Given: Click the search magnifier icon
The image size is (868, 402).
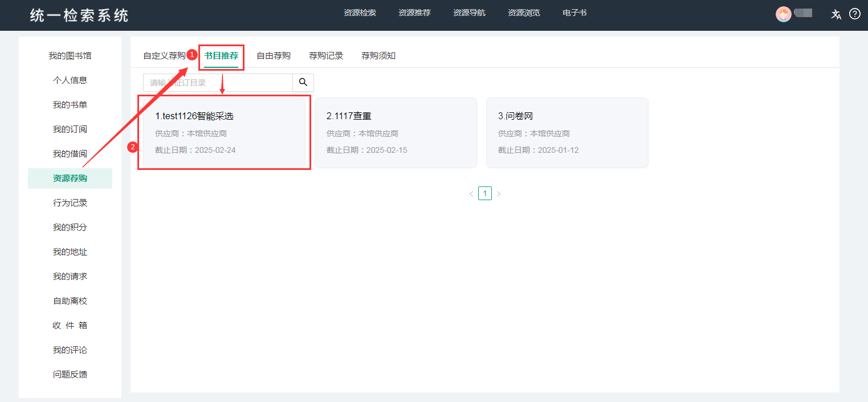Looking at the screenshot, I should tap(303, 82).
